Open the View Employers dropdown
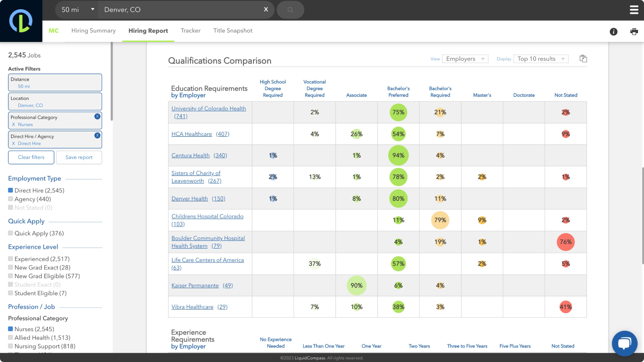This screenshot has height=362, width=644. (465, 58)
